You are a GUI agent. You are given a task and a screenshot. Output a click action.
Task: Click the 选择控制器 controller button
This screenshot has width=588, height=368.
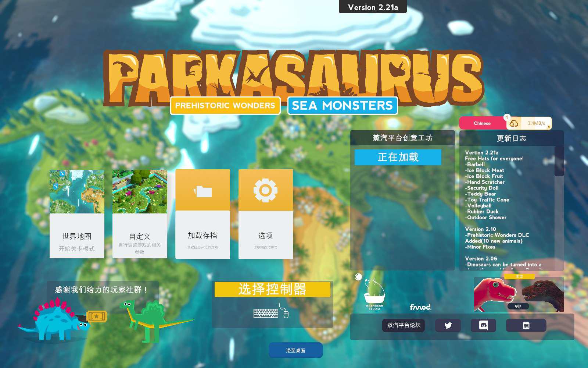[272, 289]
